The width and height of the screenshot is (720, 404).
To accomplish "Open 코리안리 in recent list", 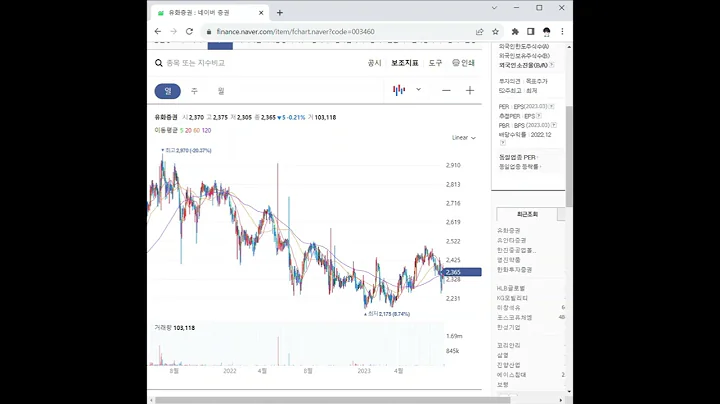I will (509, 345).
